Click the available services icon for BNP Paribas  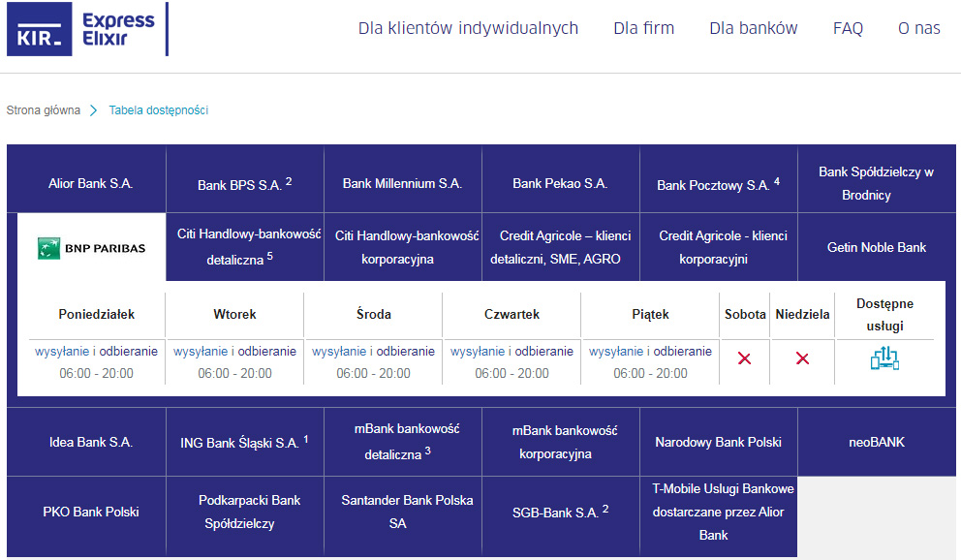click(x=884, y=358)
